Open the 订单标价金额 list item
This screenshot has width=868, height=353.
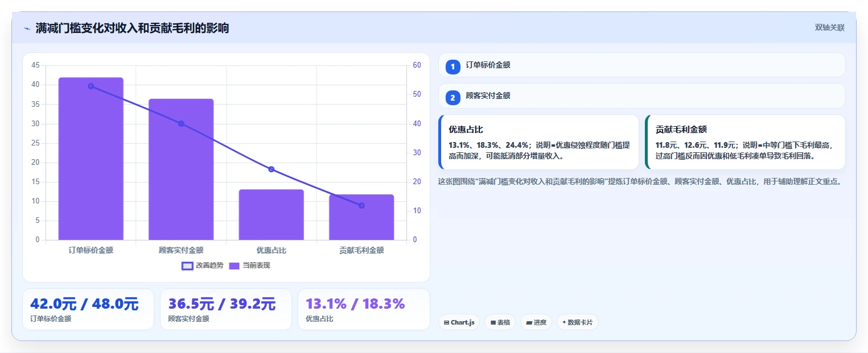tap(641, 65)
